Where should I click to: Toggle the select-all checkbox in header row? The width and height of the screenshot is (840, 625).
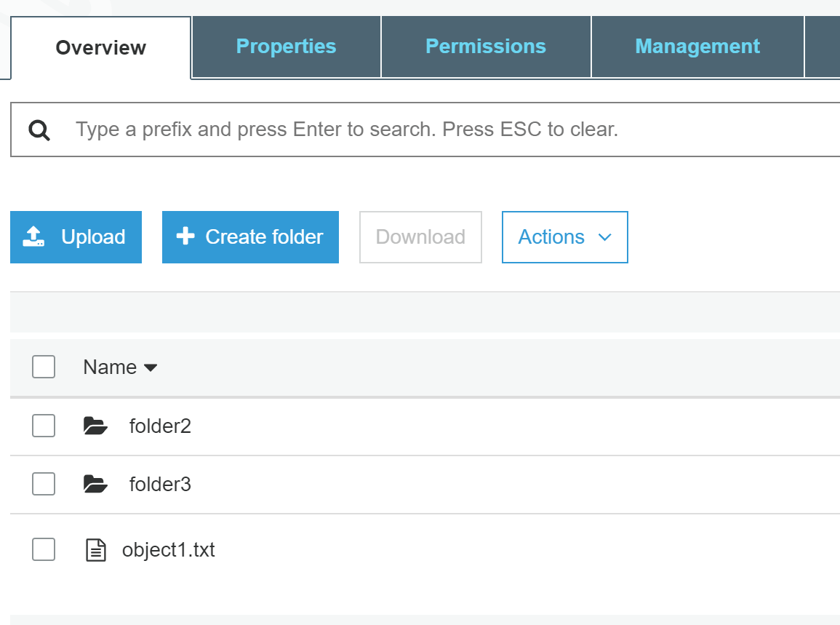click(44, 367)
